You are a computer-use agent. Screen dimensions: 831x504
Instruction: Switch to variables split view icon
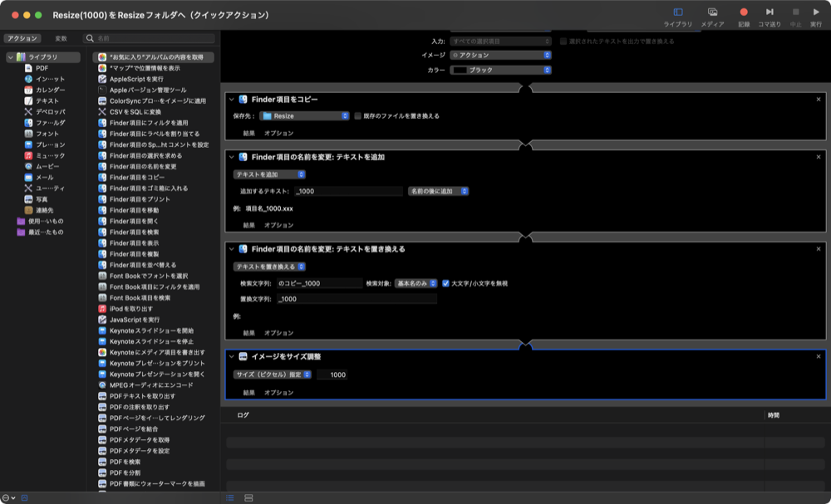248,497
